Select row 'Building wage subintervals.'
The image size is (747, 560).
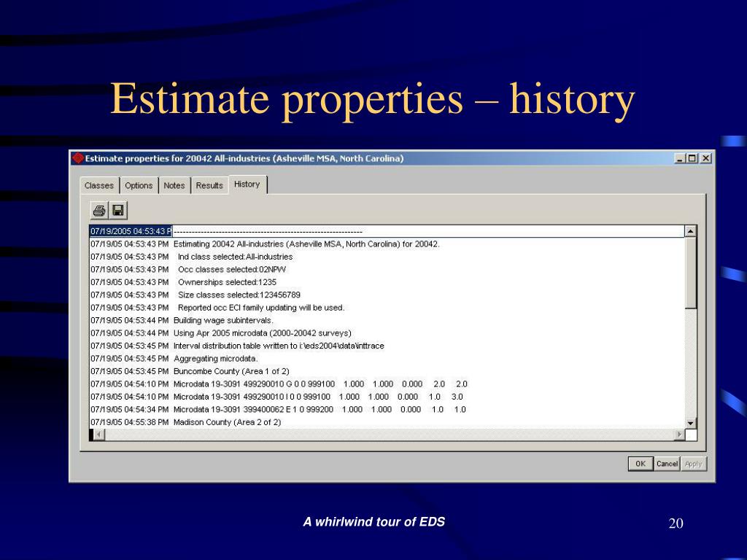(387, 320)
